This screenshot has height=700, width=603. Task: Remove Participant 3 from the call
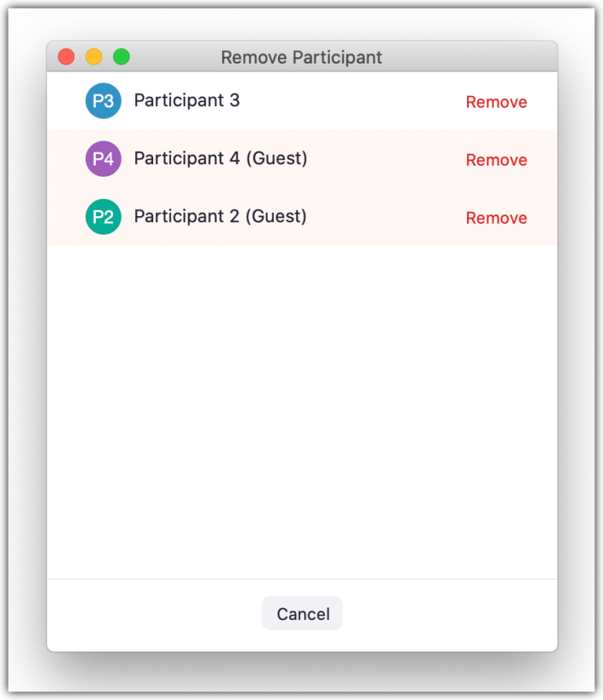point(496,101)
